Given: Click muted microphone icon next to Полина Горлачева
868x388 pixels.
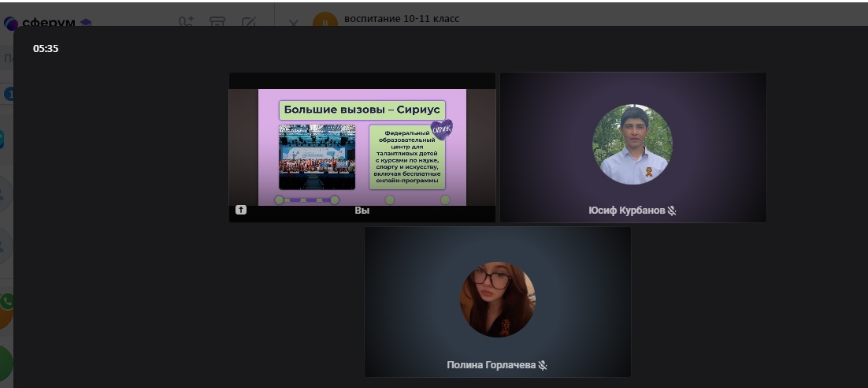Looking at the screenshot, I should 543,365.
